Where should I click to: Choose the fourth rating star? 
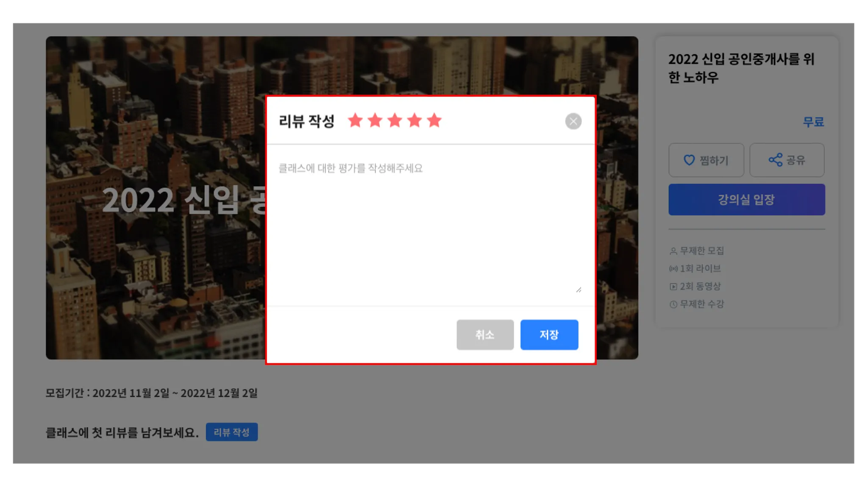click(x=415, y=121)
